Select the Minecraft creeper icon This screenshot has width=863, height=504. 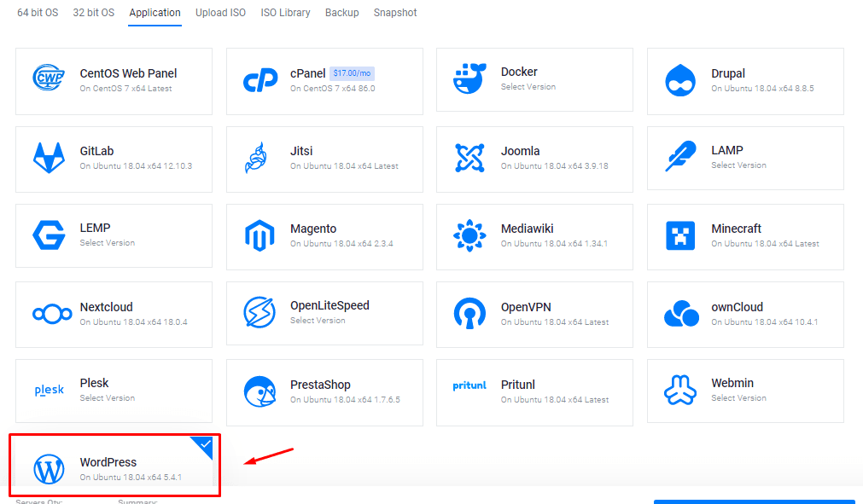coord(680,235)
